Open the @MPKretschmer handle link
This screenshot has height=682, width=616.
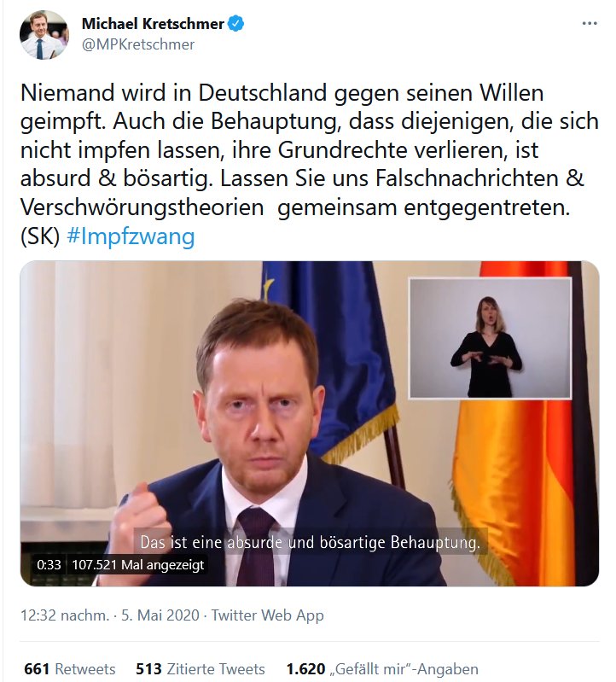click(138, 44)
